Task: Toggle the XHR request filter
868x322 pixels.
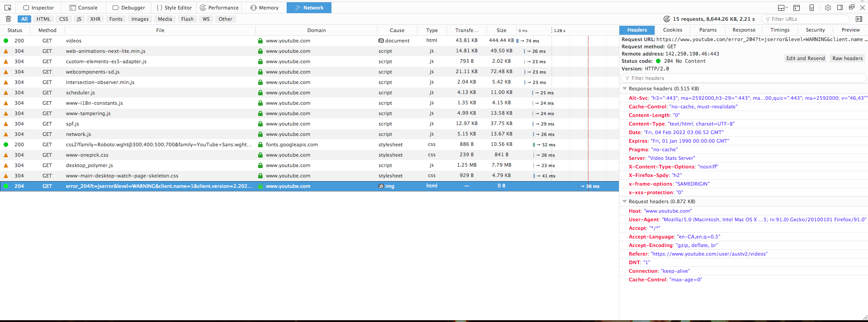Action: (x=95, y=19)
